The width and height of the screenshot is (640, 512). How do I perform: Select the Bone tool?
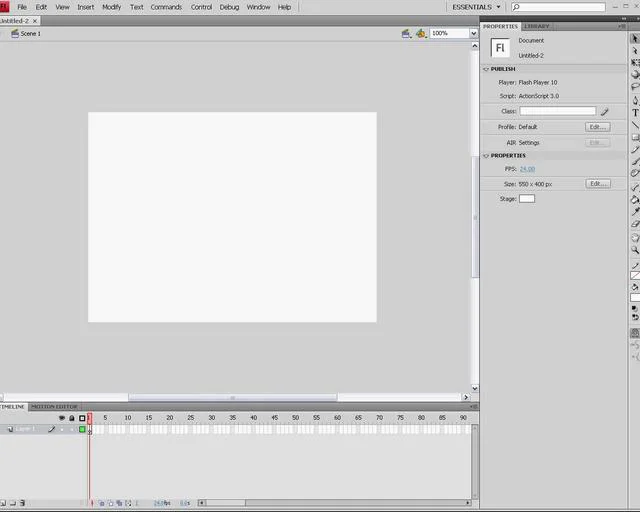click(635, 187)
